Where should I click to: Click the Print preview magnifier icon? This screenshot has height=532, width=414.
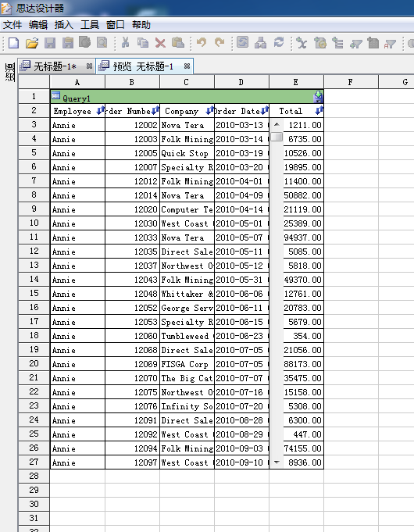point(102,43)
